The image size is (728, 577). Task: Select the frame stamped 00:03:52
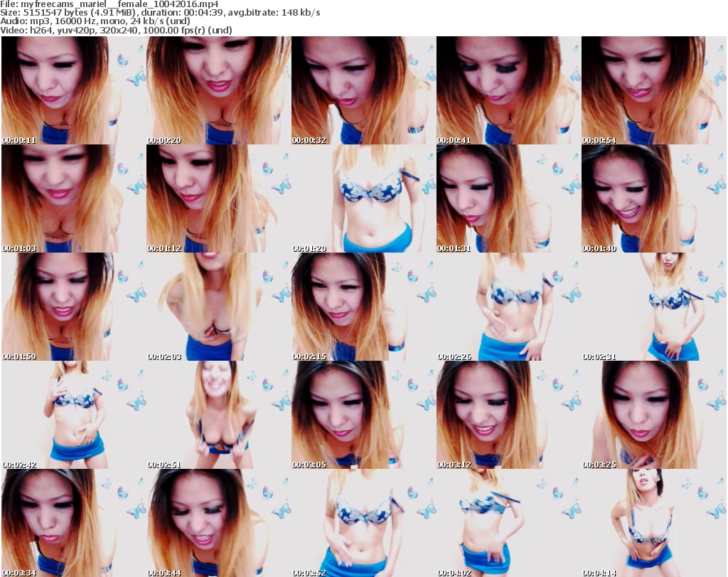(363, 523)
